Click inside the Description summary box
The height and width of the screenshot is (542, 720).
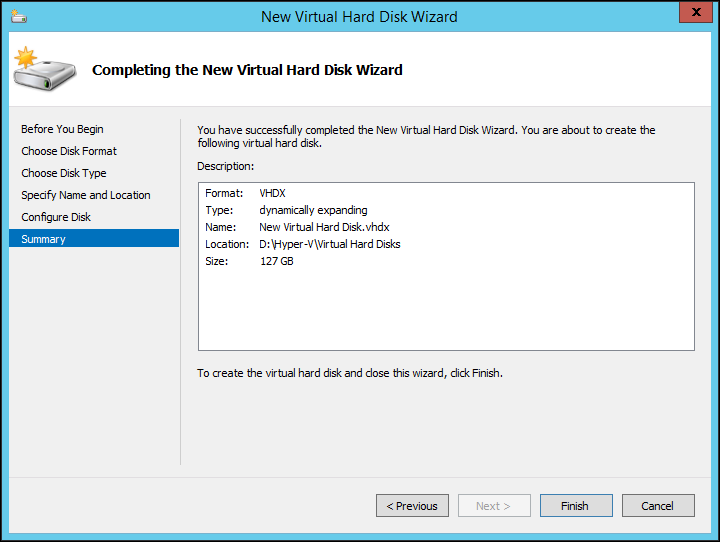coord(446,310)
